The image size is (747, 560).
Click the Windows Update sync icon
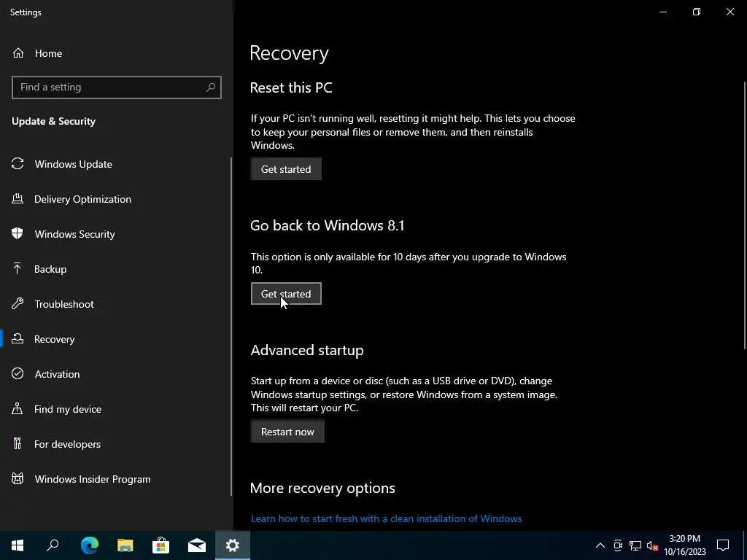(x=18, y=164)
